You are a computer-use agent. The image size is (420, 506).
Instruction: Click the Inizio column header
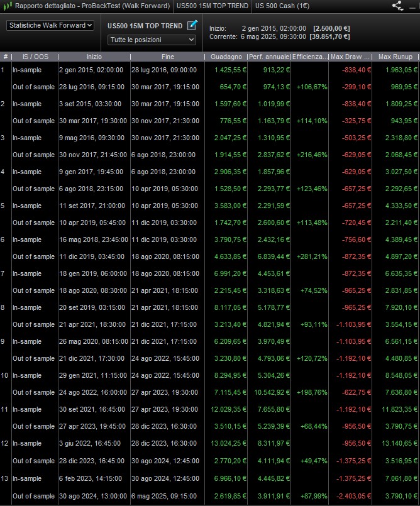(x=93, y=57)
